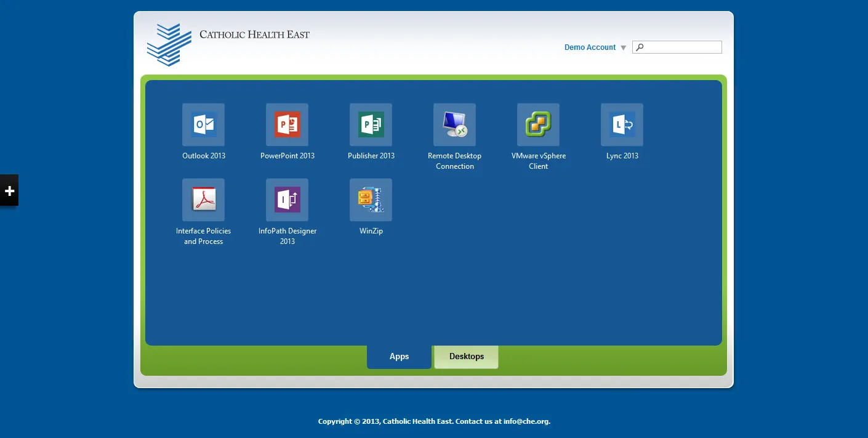Select the Apps tab
The image size is (868, 438).
coord(399,357)
